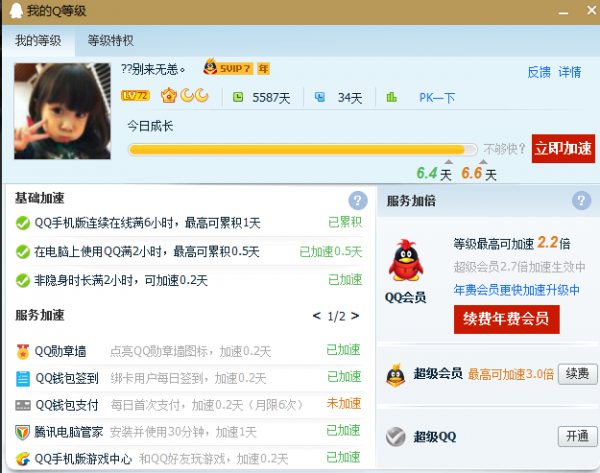The image size is (600, 473).
Task: Switch to 我的等级 tab
Action: click(x=38, y=41)
